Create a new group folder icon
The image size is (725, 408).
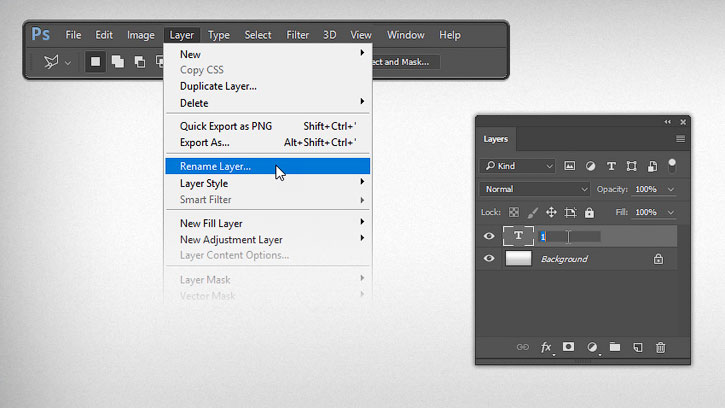pos(615,346)
